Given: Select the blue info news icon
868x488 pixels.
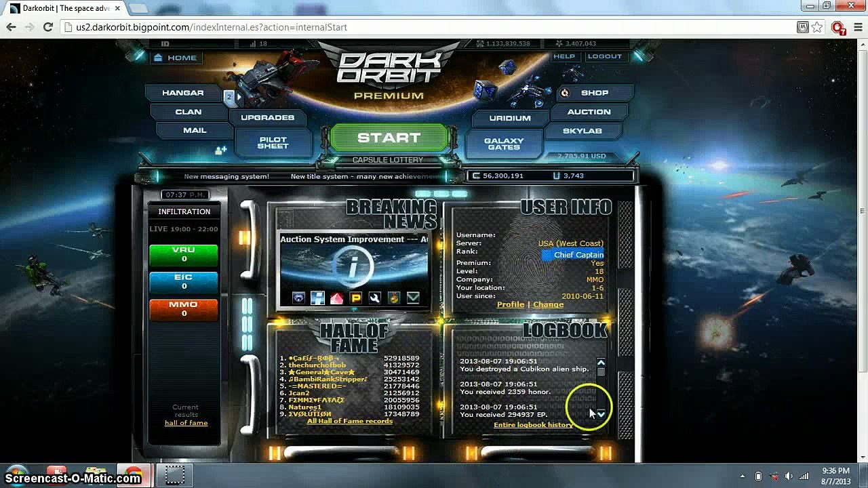Looking at the screenshot, I should (x=317, y=298).
